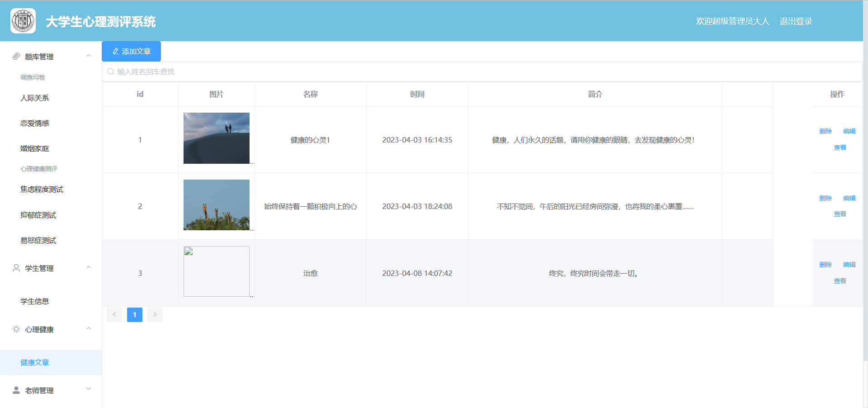
Task: Click timestamp 2023-04-03 18:24:08
Action: point(417,206)
